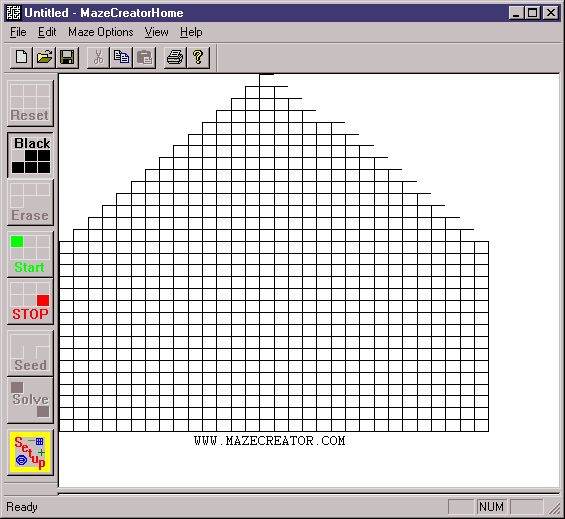Click the Seed button

coord(30,353)
